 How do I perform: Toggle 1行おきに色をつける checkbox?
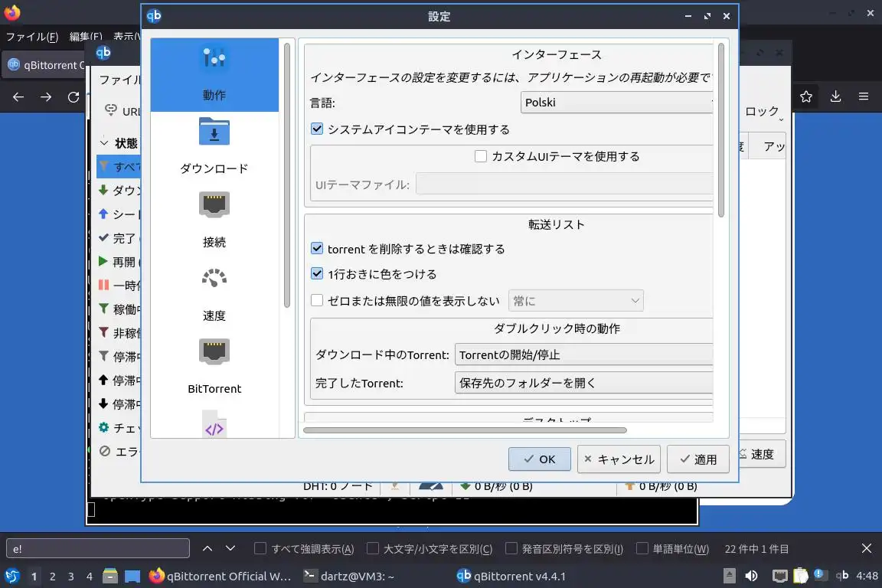[317, 273]
